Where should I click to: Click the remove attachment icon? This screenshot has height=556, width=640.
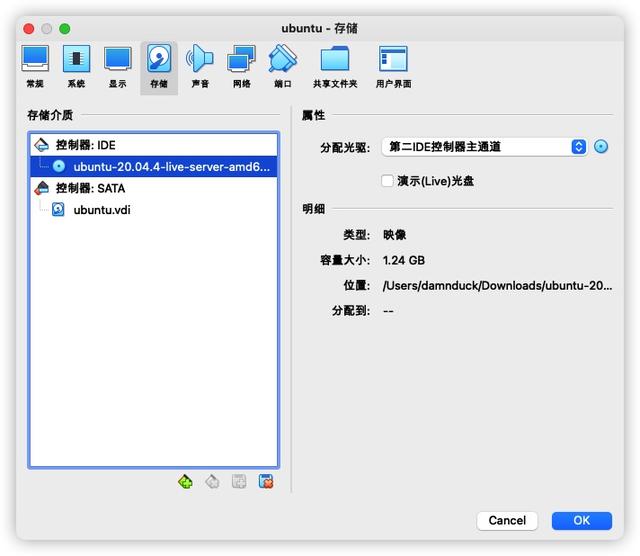(x=266, y=482)
